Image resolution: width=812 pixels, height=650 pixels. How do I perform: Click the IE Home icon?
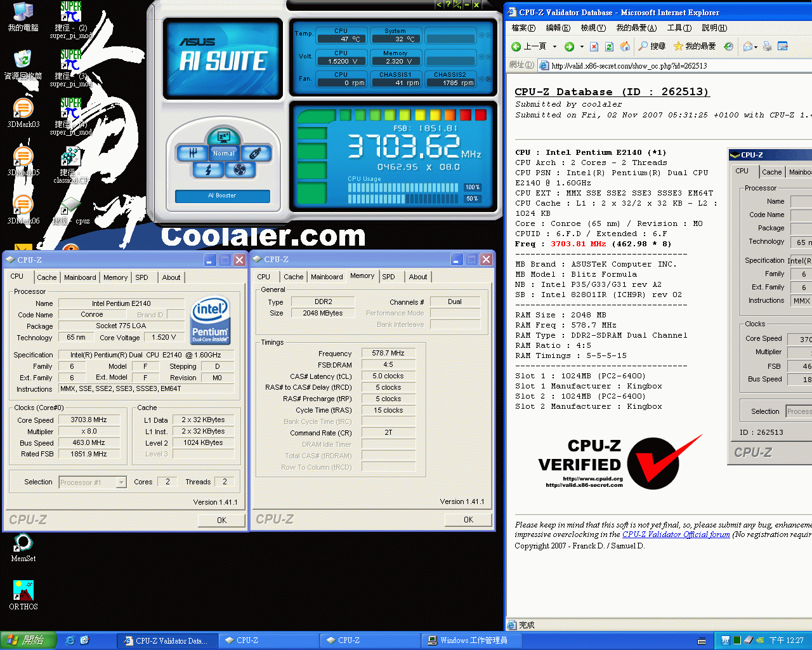pyautogui.click(x=625, y=46)
